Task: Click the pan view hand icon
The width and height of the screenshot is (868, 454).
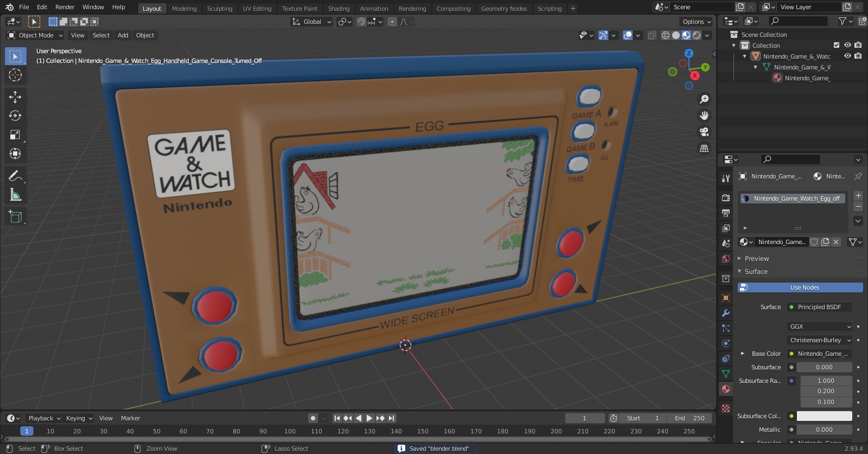Action: pos(704,116)
